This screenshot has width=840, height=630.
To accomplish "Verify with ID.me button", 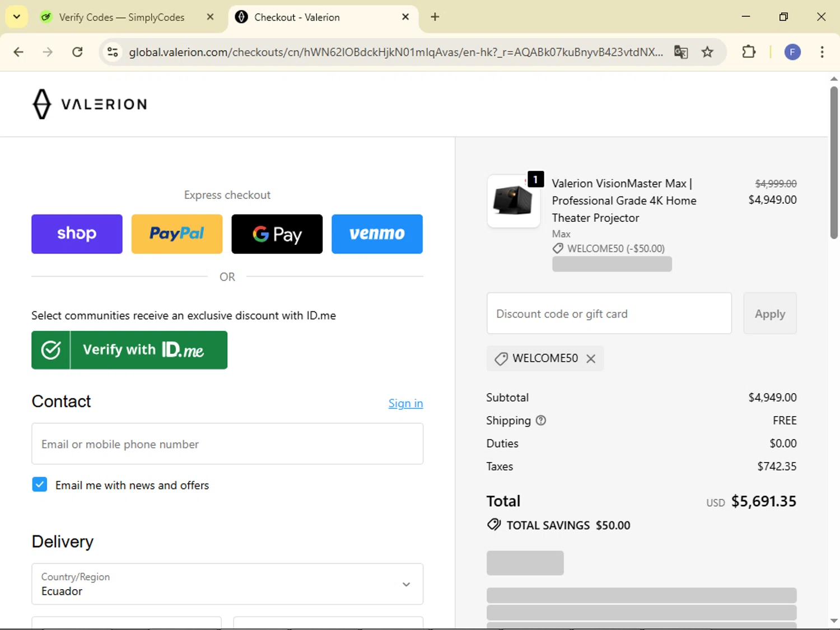I will (129, 350).
